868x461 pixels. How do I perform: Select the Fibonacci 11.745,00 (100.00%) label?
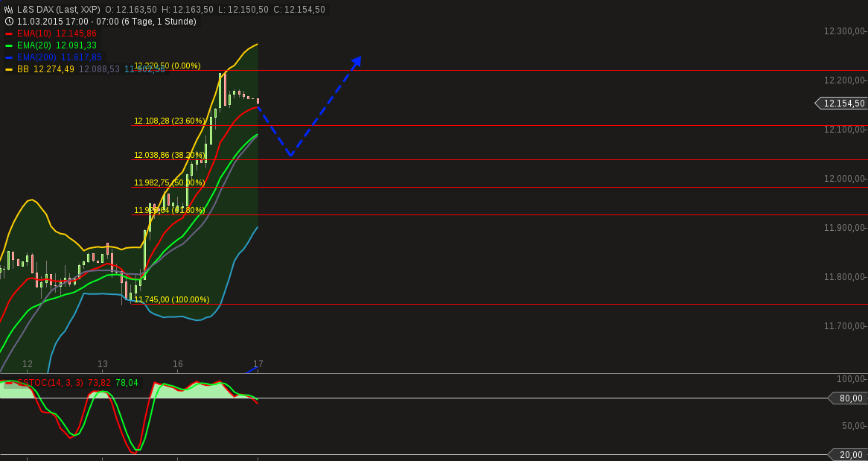172,299
